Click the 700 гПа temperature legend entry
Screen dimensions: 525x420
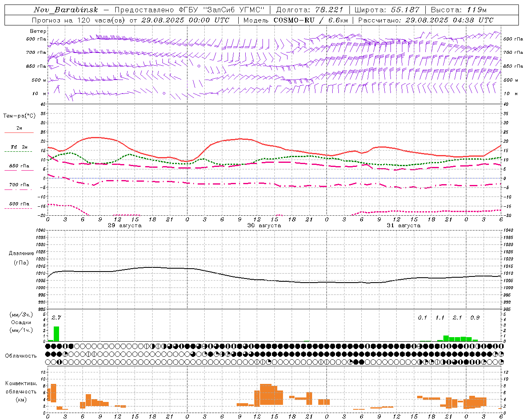19,185
